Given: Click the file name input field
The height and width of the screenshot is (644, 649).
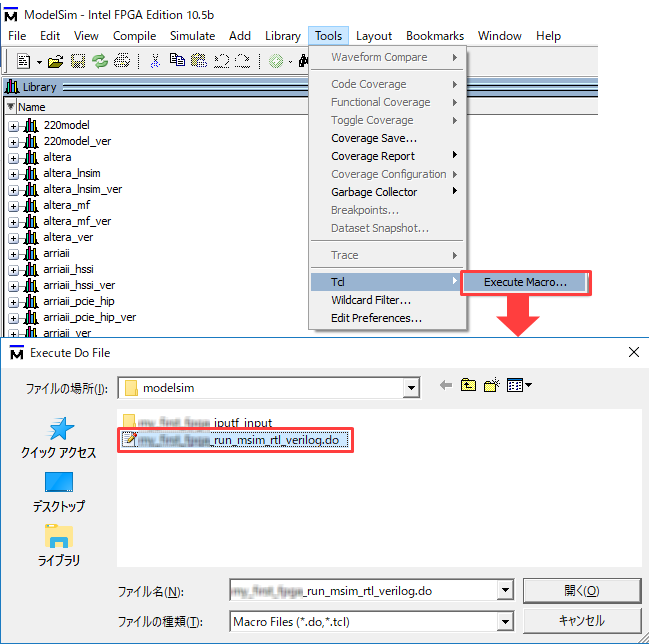Looking at the screenshot, I should click(x=363, y=590).
